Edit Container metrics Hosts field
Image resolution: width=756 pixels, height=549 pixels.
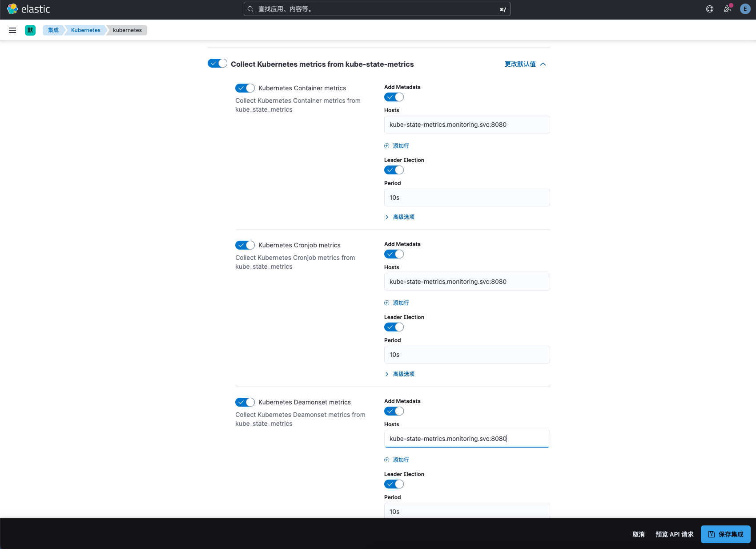pyautogui.click(x=467, y=125)
